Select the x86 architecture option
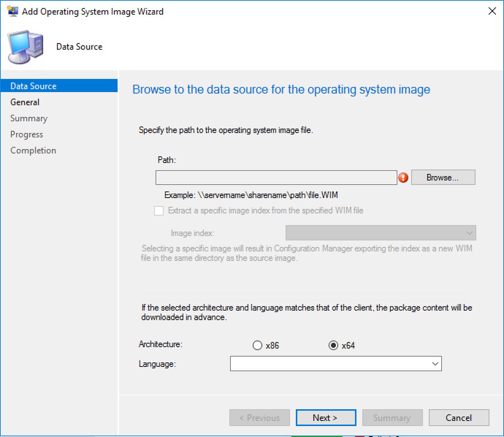This screenshot has width=504, height=437. [257, 345]
